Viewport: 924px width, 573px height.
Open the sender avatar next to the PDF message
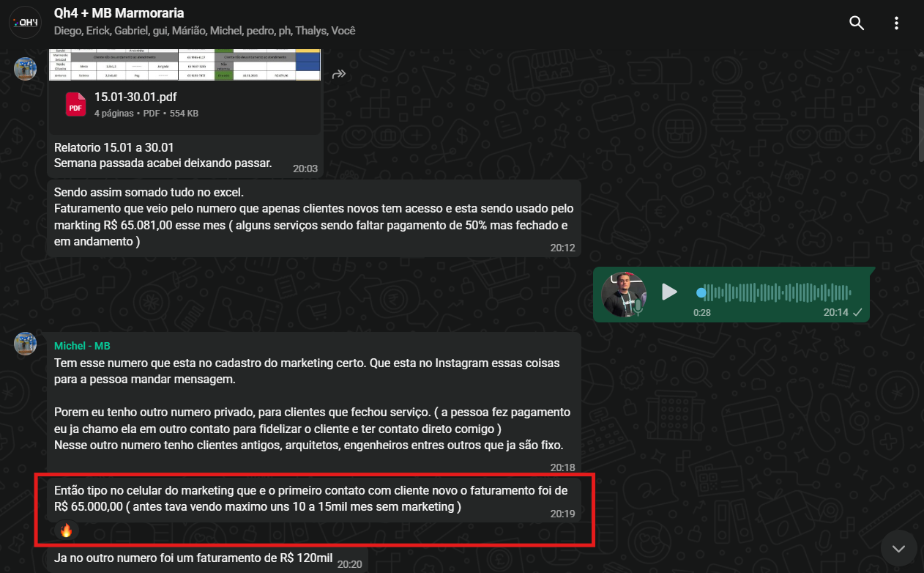pyautogui.click(x=25, y=68)
